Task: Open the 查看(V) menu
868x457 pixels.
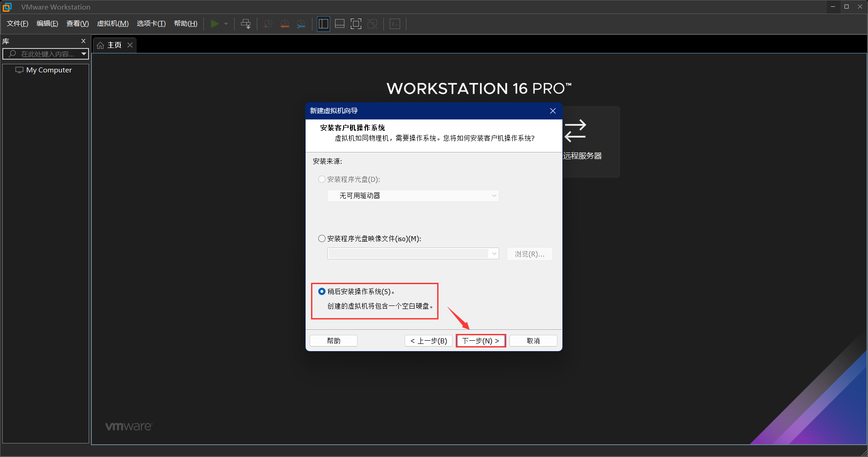Action: click(x=78, y=24)
